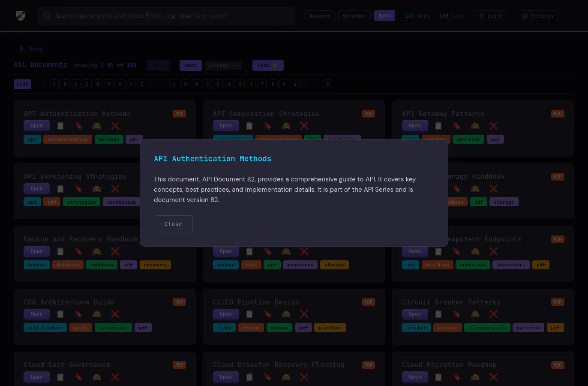Hide API Versioning Strategies with monkey icon

click(x=97, y=189)
